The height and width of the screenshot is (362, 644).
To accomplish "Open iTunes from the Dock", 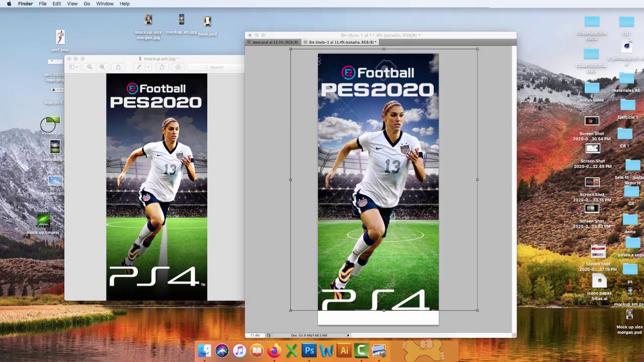I will click(x=239, y=350).
